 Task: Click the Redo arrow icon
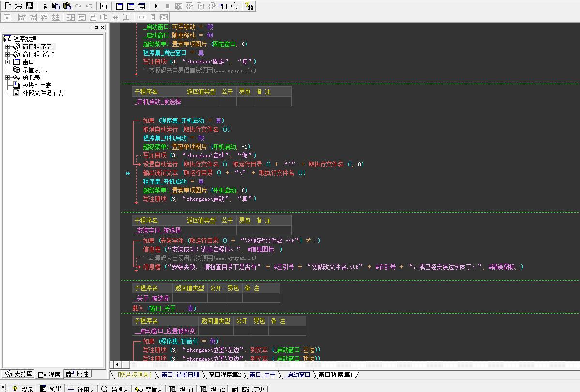pyautogui.click(x=78, y=6)
